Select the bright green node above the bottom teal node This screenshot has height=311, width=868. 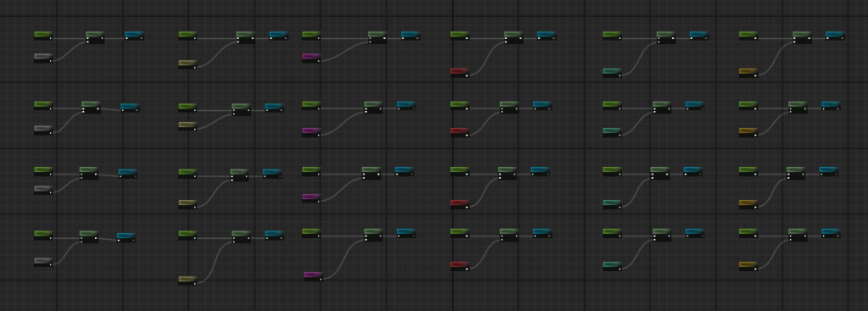(x=612, y=234)
